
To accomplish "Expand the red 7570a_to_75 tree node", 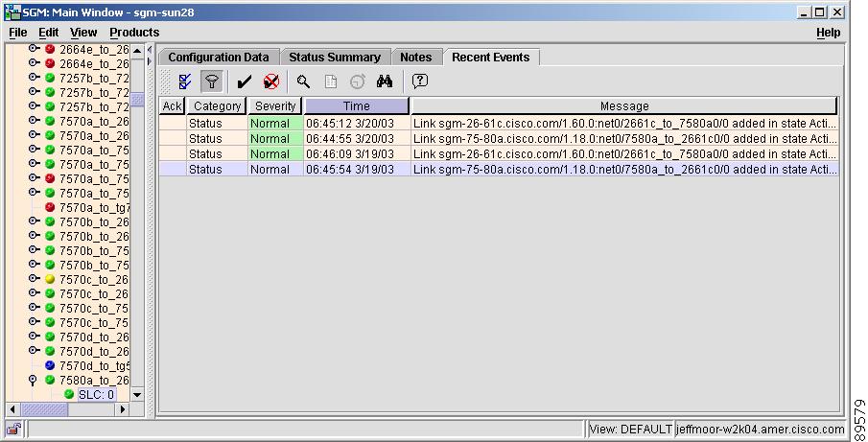I will [34, 178].
